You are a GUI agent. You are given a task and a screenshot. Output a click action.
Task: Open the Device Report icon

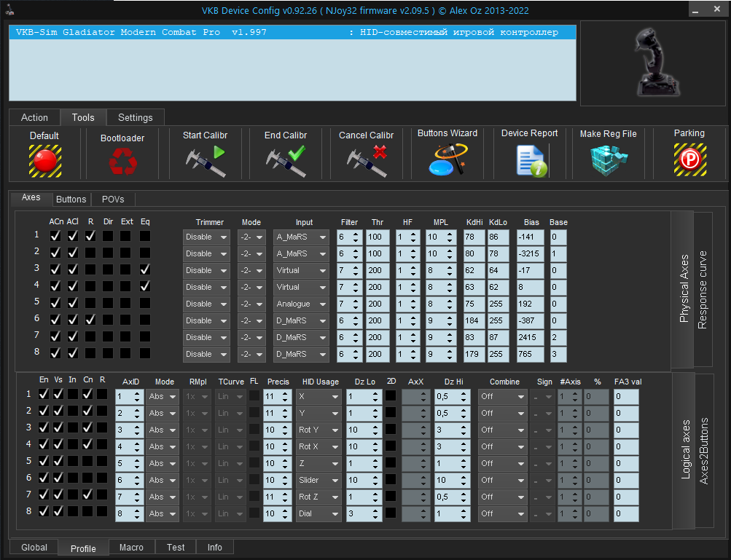click(530, 160)
